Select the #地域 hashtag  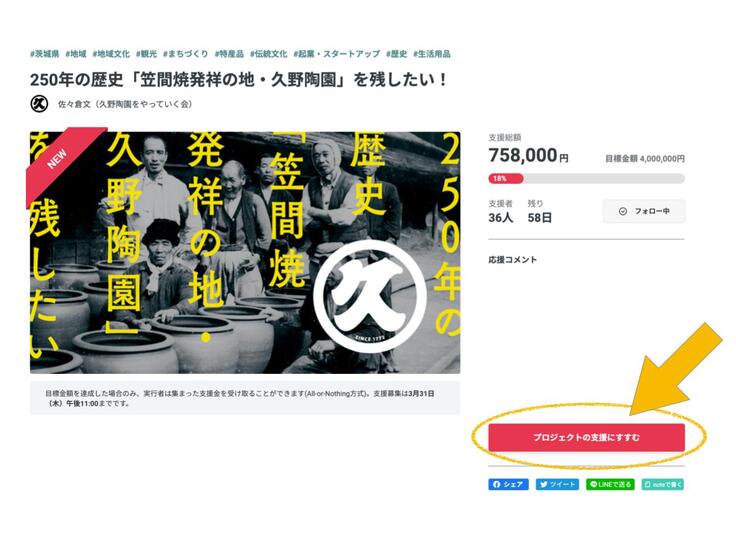76,54
